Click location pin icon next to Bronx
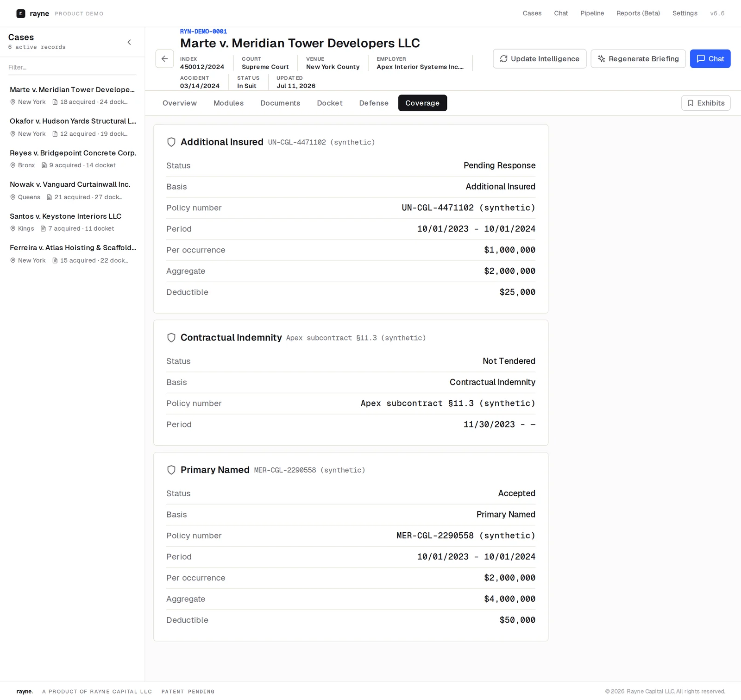 13,165
